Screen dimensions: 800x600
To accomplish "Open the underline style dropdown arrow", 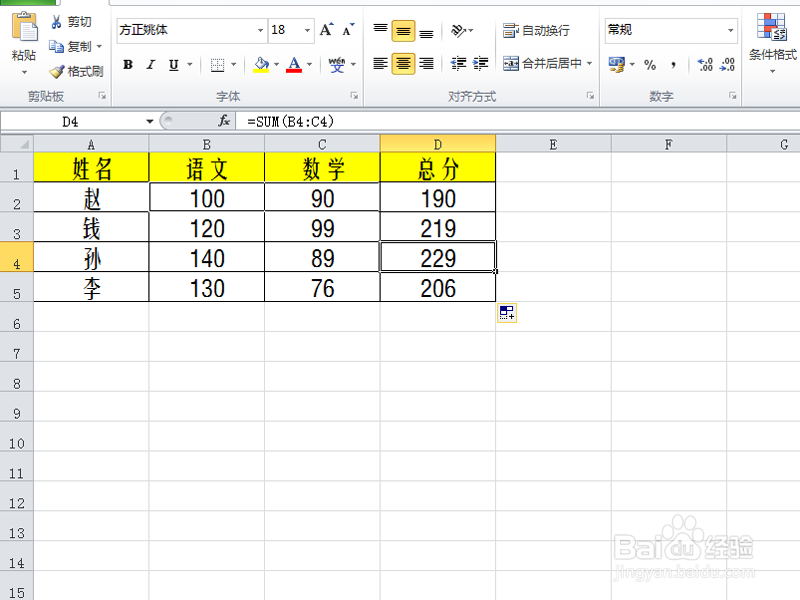I will click(x=190, y=65).
